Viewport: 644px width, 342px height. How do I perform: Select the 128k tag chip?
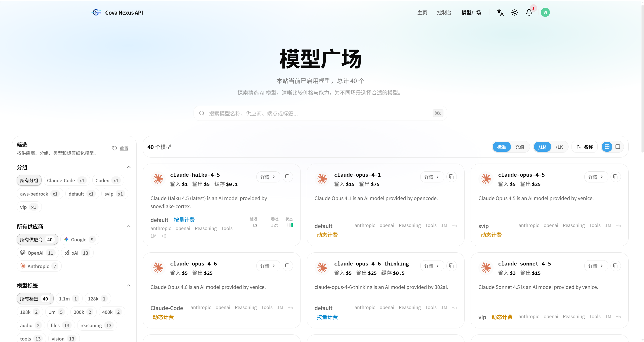tap(98, 299)
